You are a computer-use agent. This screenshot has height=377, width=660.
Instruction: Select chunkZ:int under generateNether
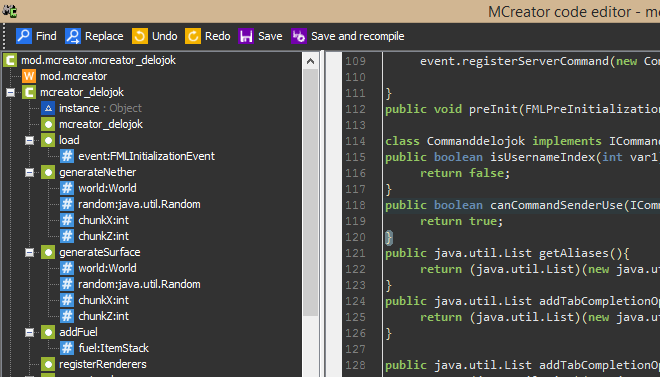click(104, 236)
